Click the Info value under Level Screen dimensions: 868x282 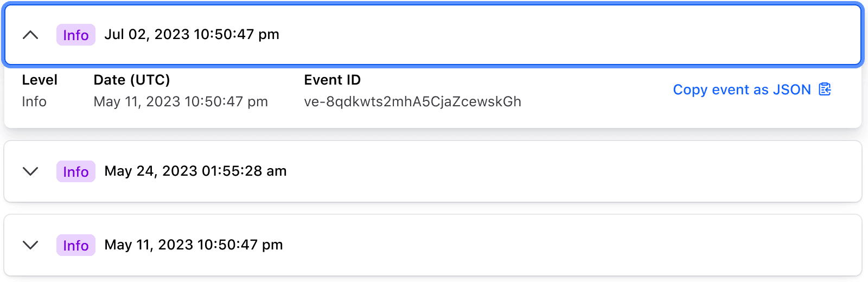pyautogui.click(x=34, y=101)
